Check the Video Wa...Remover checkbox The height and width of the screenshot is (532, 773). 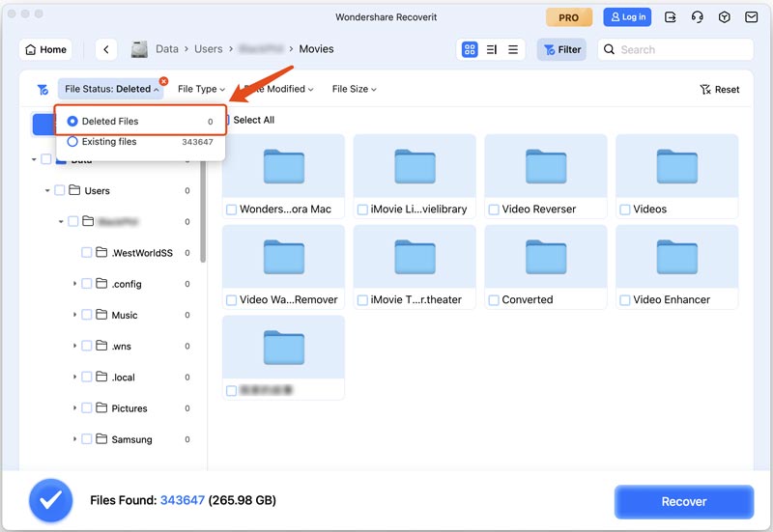tap(231, 300)
